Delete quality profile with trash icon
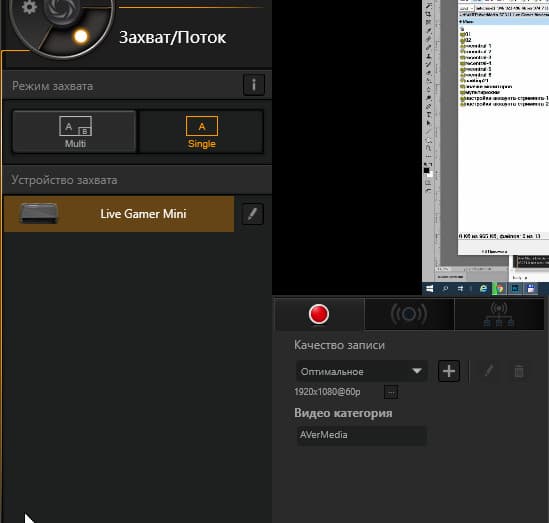Viewport: 549px width, 523px height. click(x=519, y=371)
